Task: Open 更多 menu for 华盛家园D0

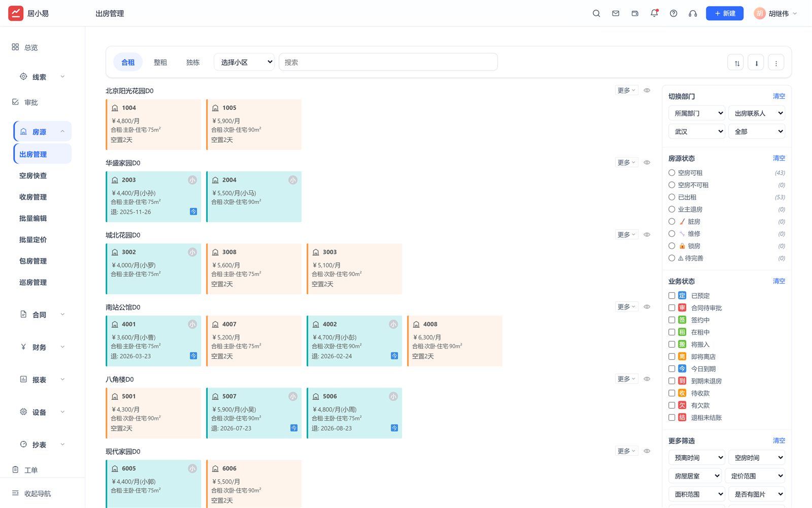Action: point(626,163)
